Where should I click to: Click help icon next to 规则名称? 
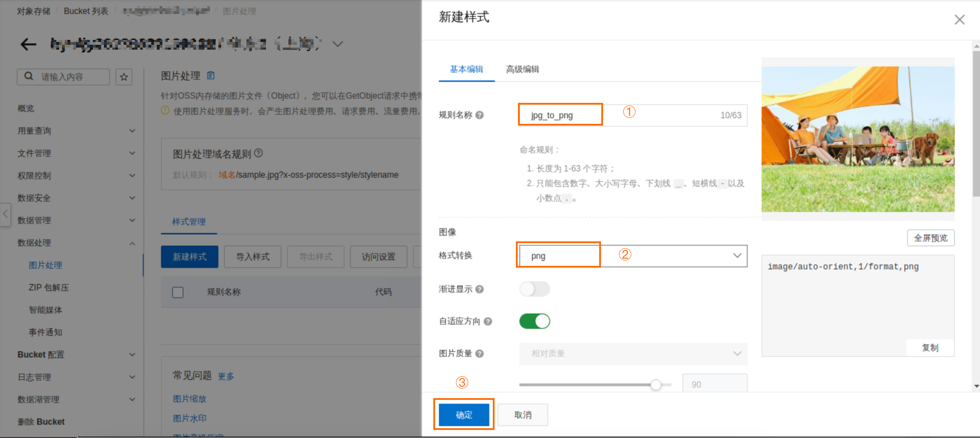click(480, 115)
